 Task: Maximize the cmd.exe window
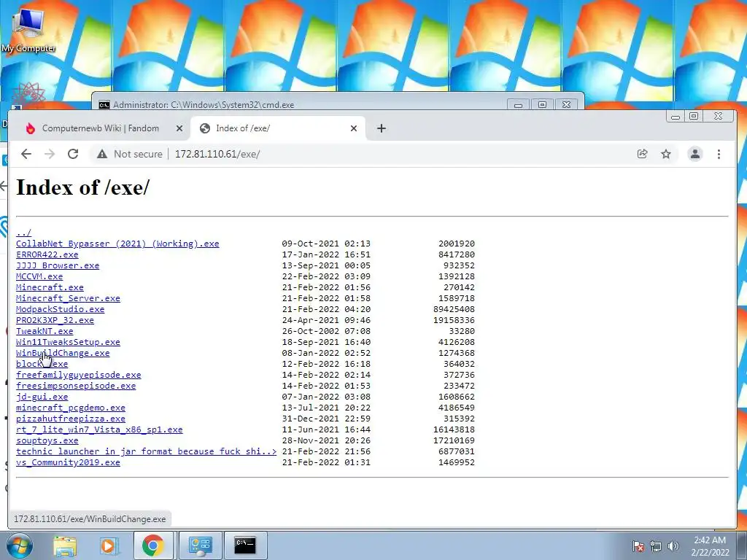tap(542, 104)
